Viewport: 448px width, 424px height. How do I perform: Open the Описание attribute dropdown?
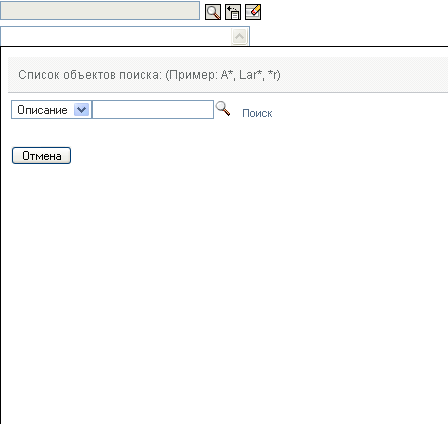pyautogui.click(x=51, y=110)
